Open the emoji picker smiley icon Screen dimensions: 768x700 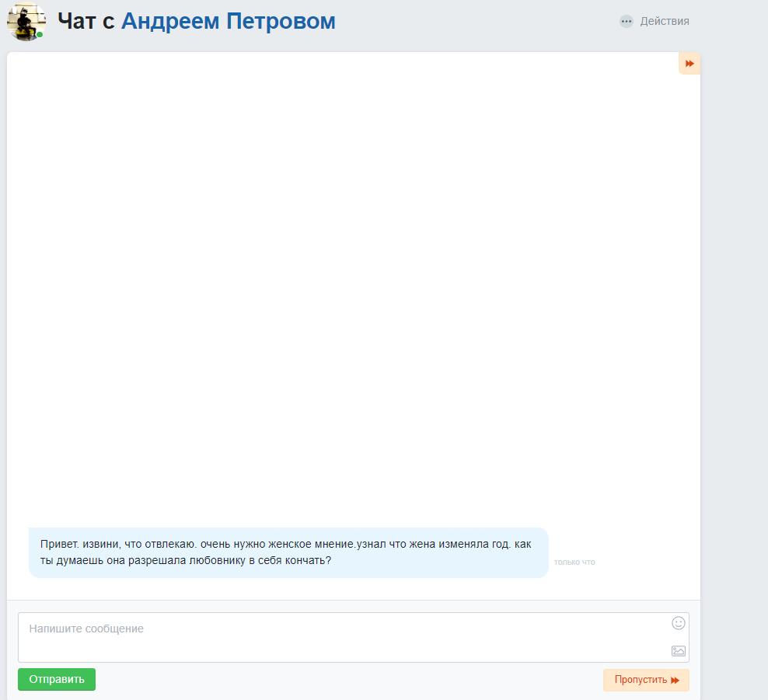[x=678, y=623]
